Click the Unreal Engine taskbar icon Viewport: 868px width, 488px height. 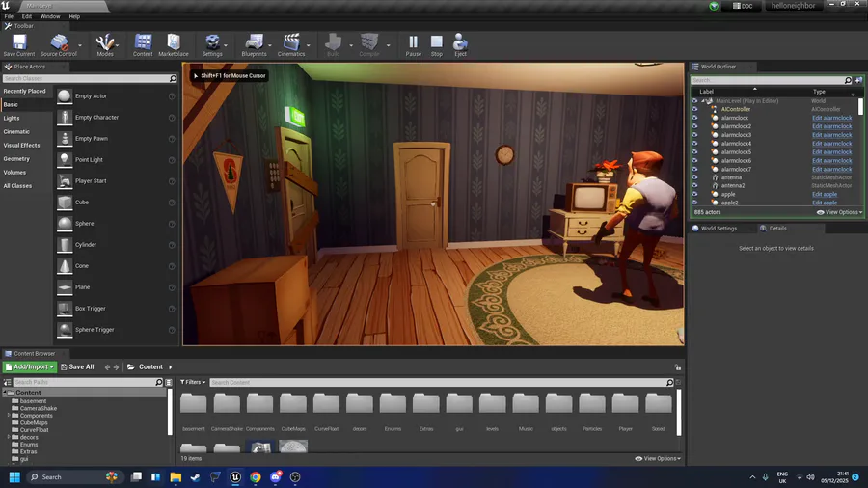(x=235, y=477)
